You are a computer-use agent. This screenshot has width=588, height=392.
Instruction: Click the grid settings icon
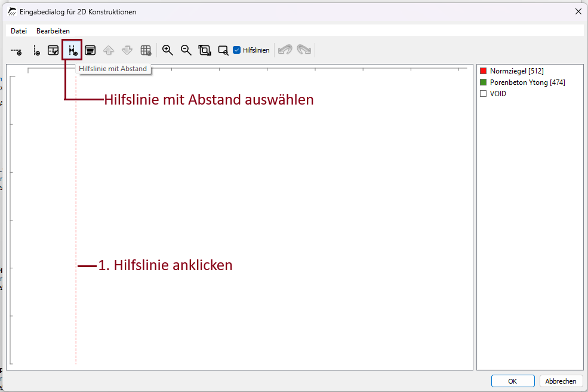146,50
